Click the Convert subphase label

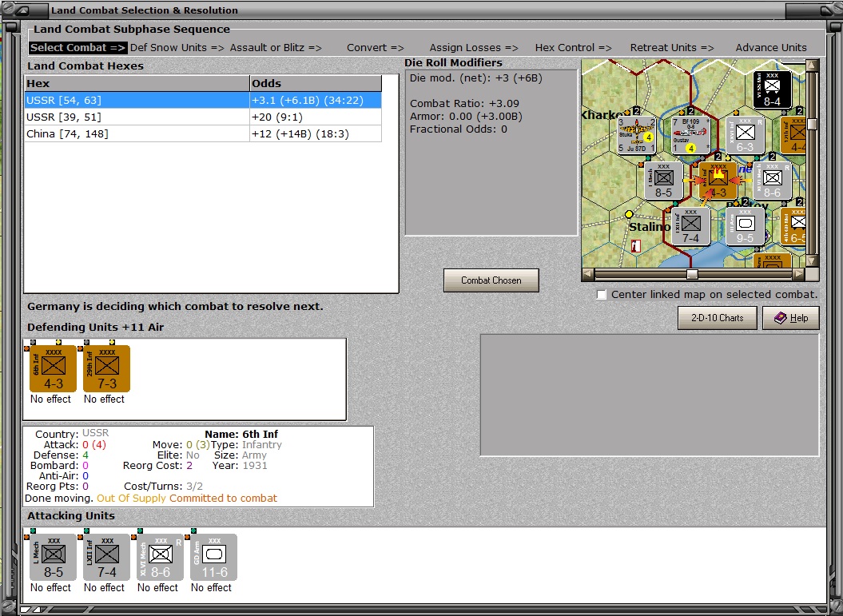[x=375, y=47]
